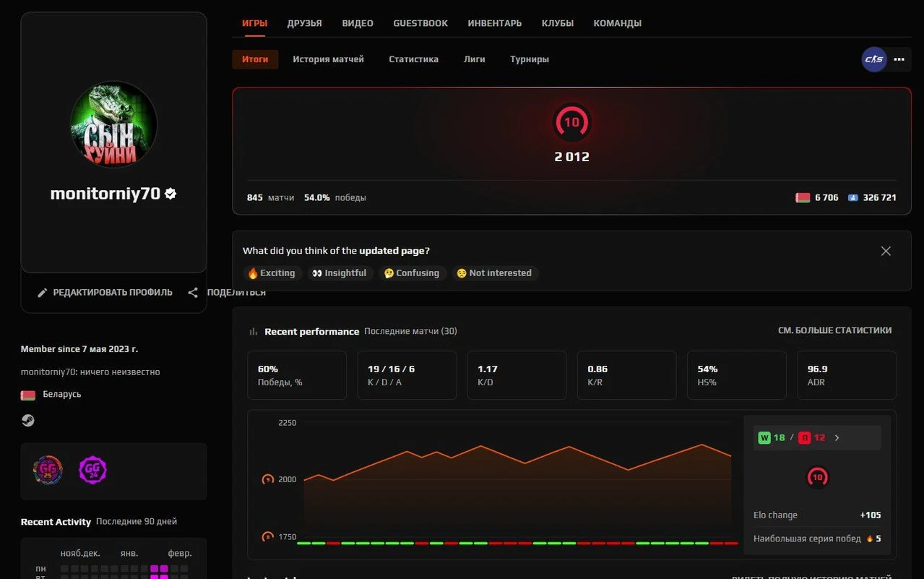Click the pencil edit profile icon
Viewport: 924px width, 579px height.
[43, 293]
